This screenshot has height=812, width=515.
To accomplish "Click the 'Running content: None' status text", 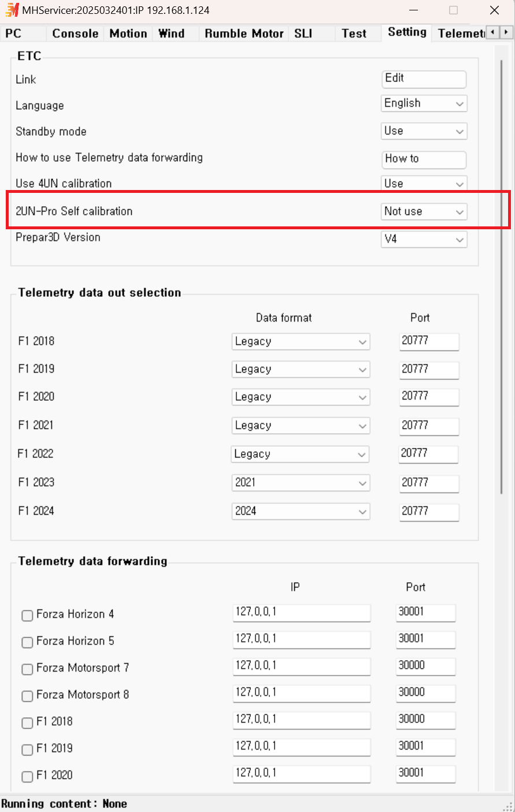I will point(64,804).
